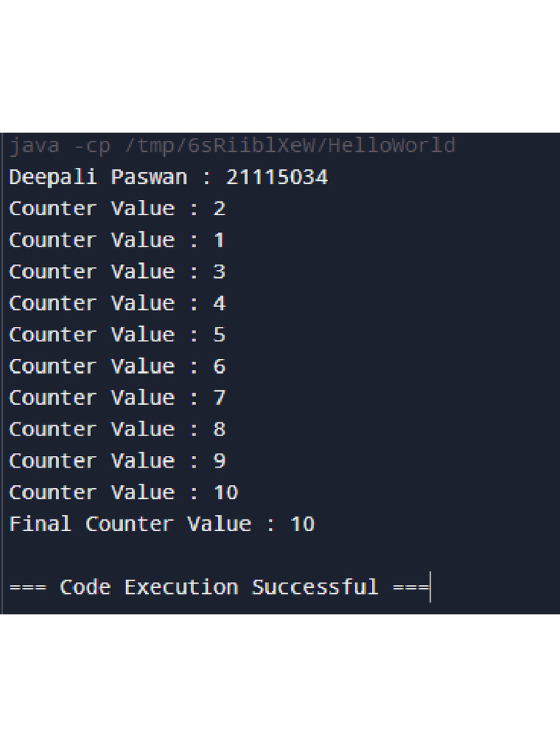Click the Counter Value : 8 line
The height and width of the screenshot is (747, 560).
(x=117, y=430)
